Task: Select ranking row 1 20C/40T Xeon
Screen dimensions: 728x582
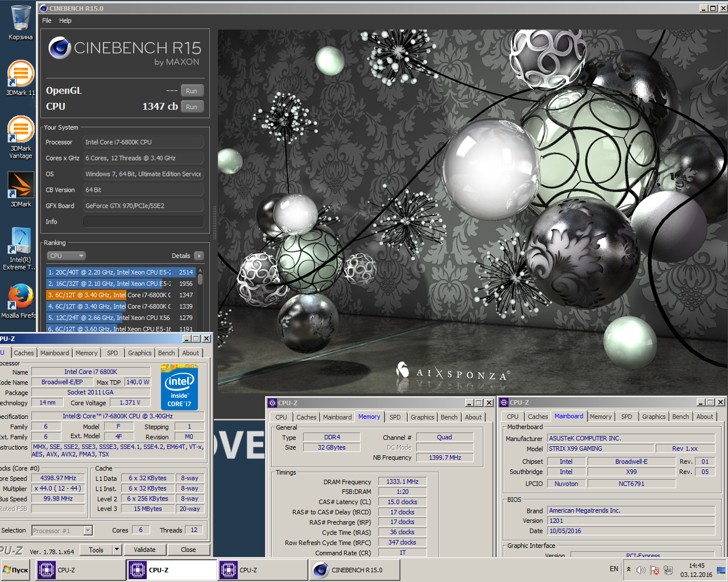Action: click(x=121, y=272)
